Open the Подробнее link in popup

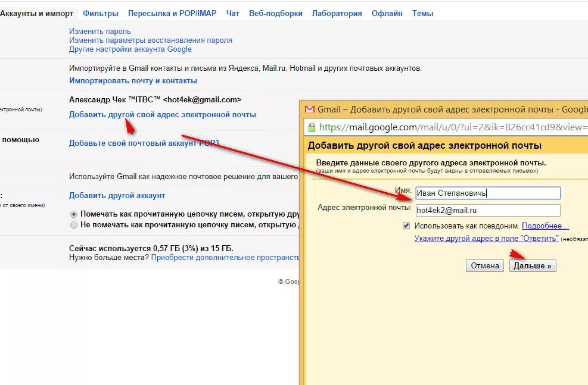click(545, 226)
